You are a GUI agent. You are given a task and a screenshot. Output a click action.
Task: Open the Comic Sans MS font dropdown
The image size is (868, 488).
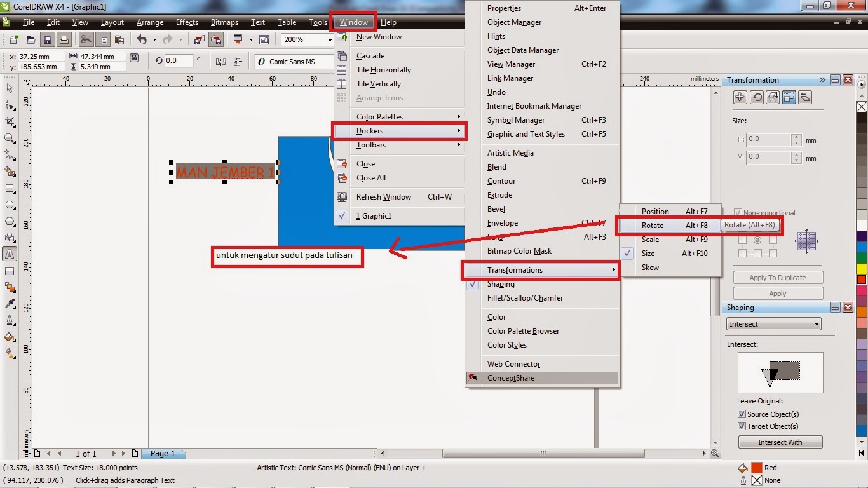pos(294,62)
